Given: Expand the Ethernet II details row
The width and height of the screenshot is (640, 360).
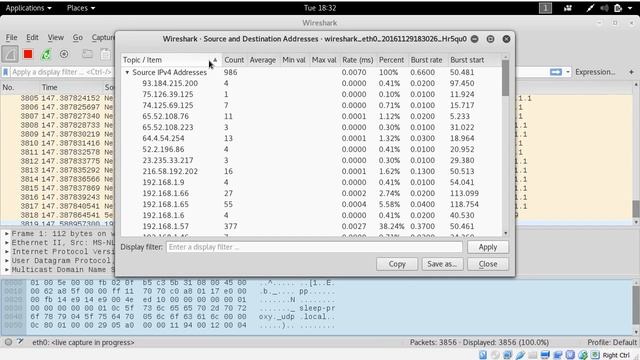Looking at the screenshot, I should [7, 243].
